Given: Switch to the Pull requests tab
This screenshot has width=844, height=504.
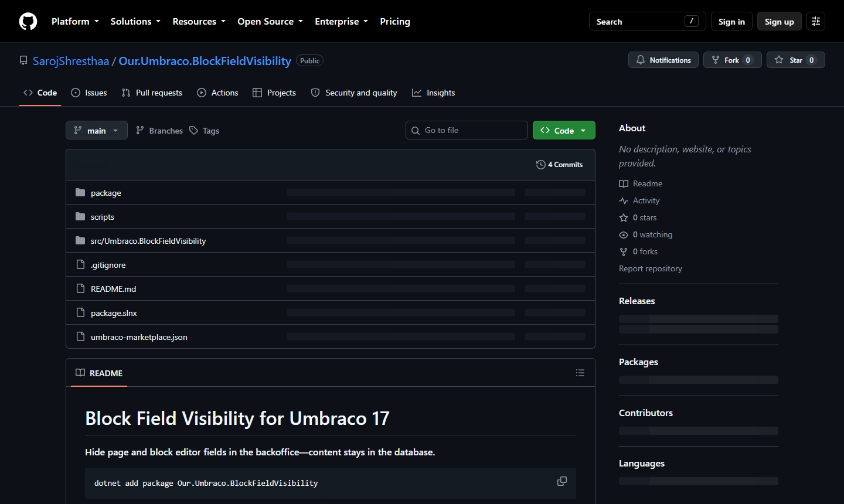Looking at the screenshot, I should [x=152, y=93].
